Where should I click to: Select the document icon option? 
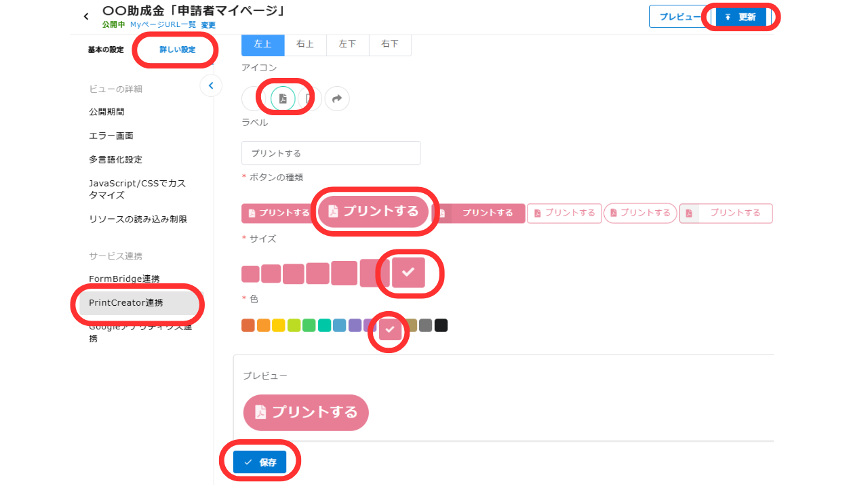[x=310, y=98]
